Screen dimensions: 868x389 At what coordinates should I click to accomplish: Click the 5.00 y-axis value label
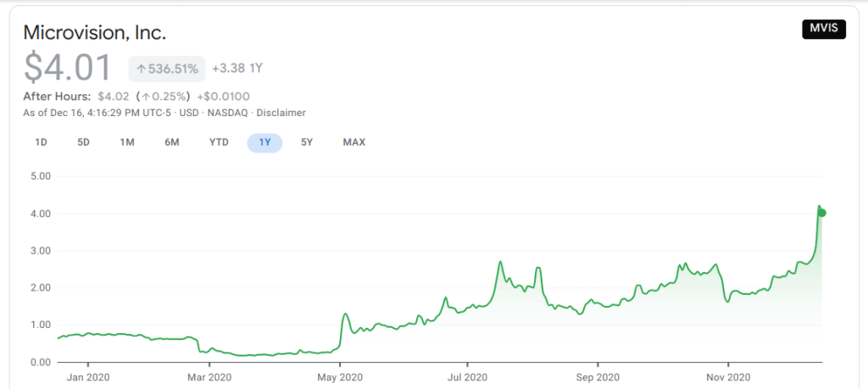click(x=41, y=176)
